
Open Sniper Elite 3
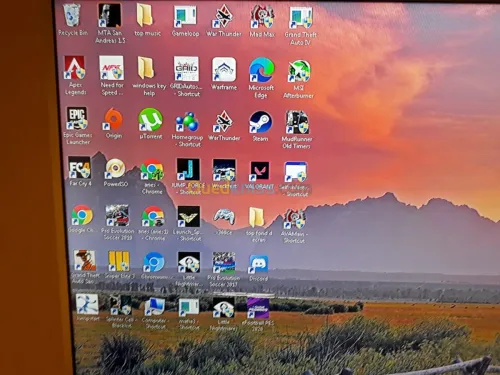119,261
